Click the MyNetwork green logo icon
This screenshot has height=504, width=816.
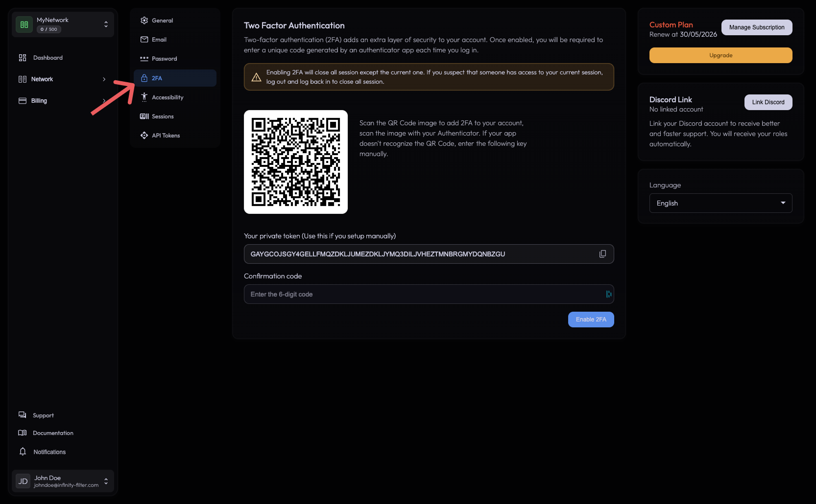pos(24,24)
